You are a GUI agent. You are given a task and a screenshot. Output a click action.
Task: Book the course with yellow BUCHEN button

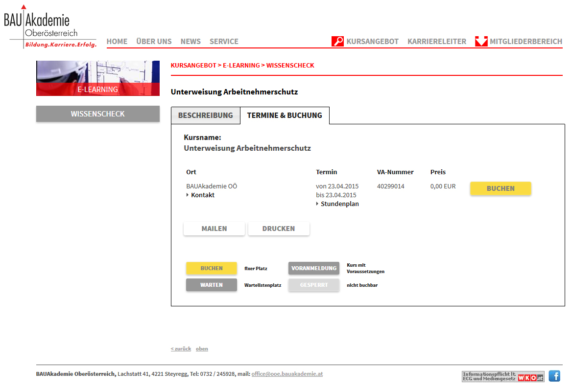coord(500,188)
